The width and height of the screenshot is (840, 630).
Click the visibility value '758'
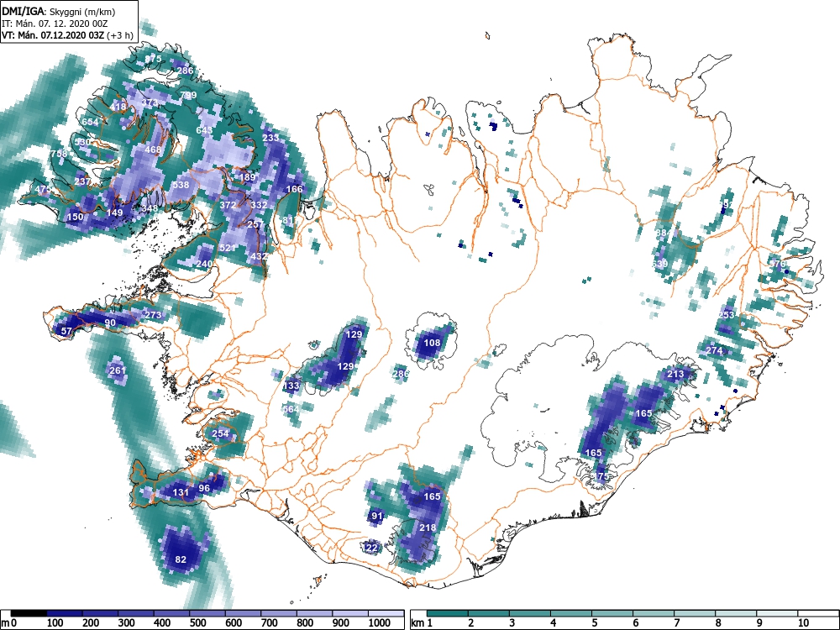tap(59, 154)
